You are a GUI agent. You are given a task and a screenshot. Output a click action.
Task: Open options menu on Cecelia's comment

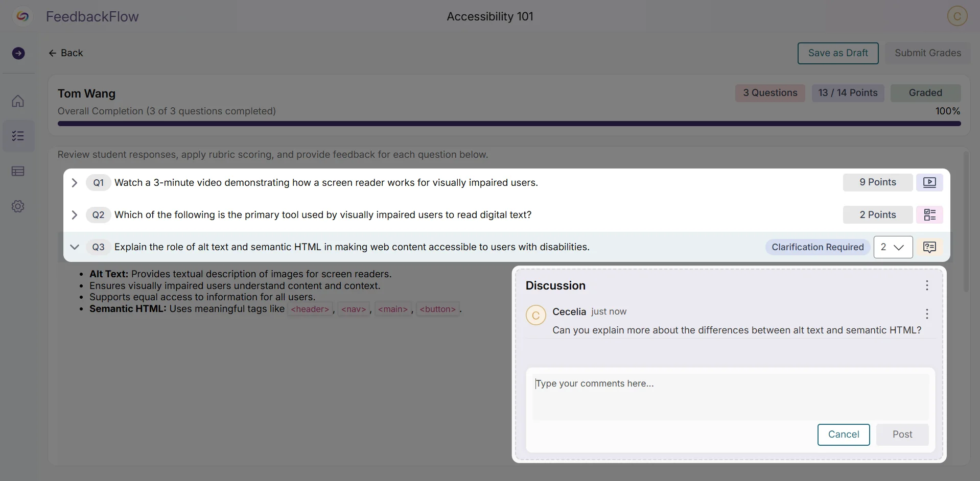tap(927, 314)
